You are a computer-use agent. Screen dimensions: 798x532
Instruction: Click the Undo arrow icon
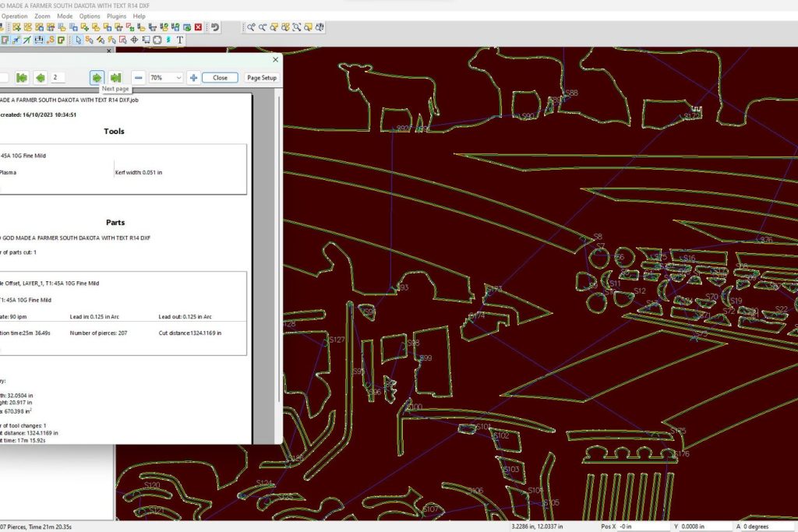pyautogui.click(x=215, y=27)
